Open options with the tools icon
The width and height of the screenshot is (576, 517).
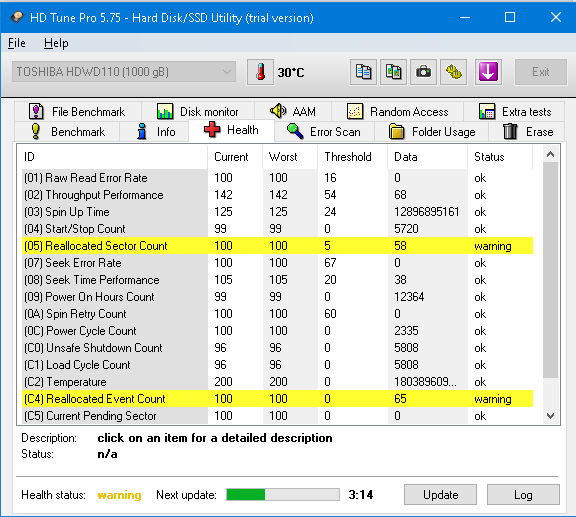click(x=454, y=72)
